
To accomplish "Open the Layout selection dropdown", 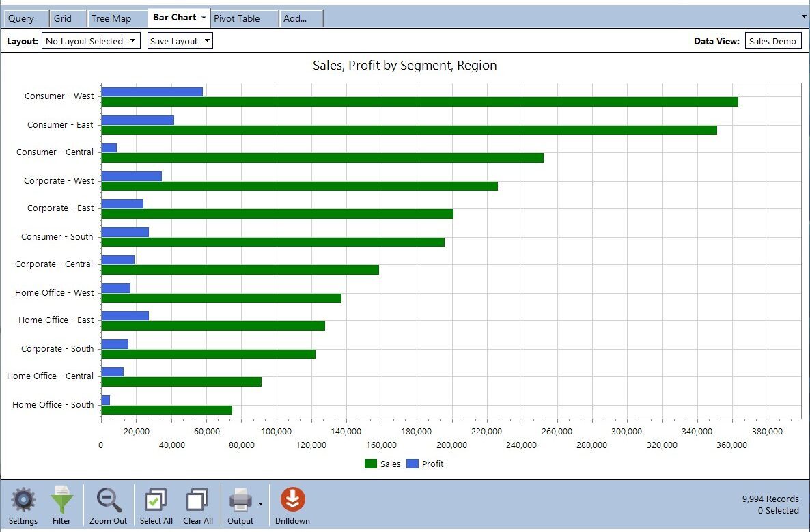I will coord(91,41).
